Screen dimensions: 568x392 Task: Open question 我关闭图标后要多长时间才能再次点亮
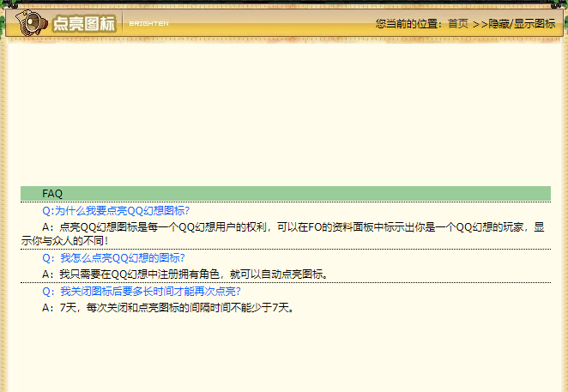[x=142, y=292]
